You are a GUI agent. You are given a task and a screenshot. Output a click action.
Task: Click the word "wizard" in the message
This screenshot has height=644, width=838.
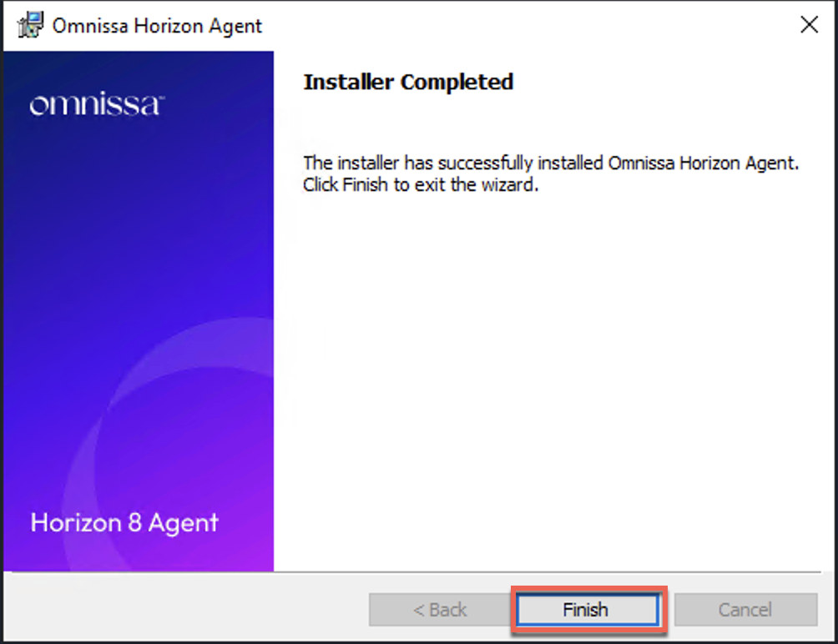[509, 184]
